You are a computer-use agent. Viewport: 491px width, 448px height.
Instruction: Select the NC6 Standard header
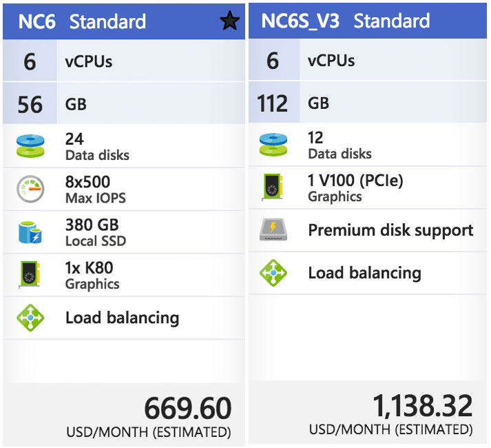[x=83, y=21]
